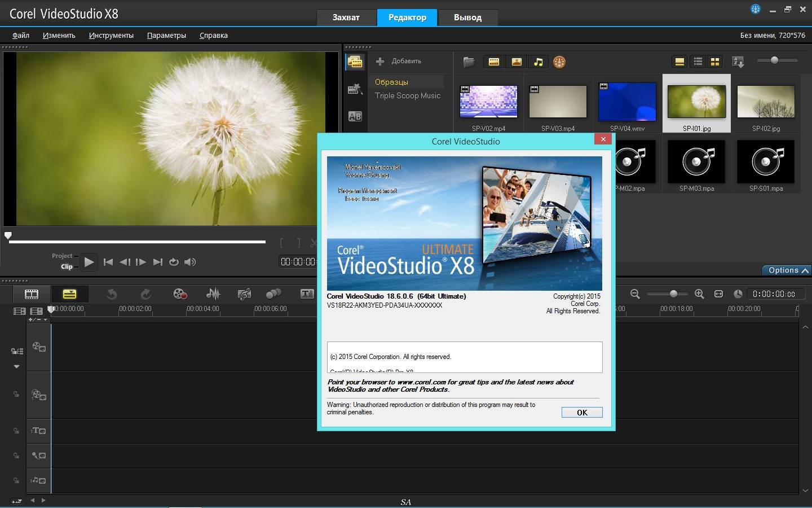The image size is (812, 508).
Task: Toggle ripple lock on the Overlay track
Action: tap(16, 395)
